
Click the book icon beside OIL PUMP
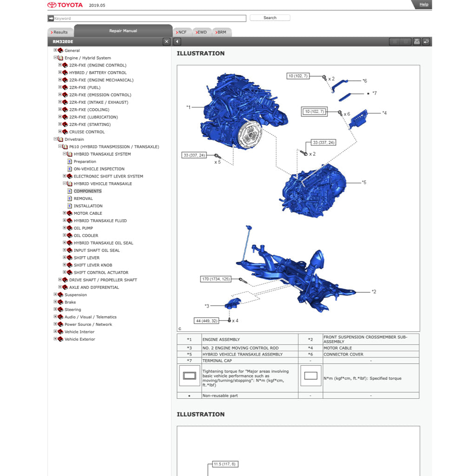70,228
